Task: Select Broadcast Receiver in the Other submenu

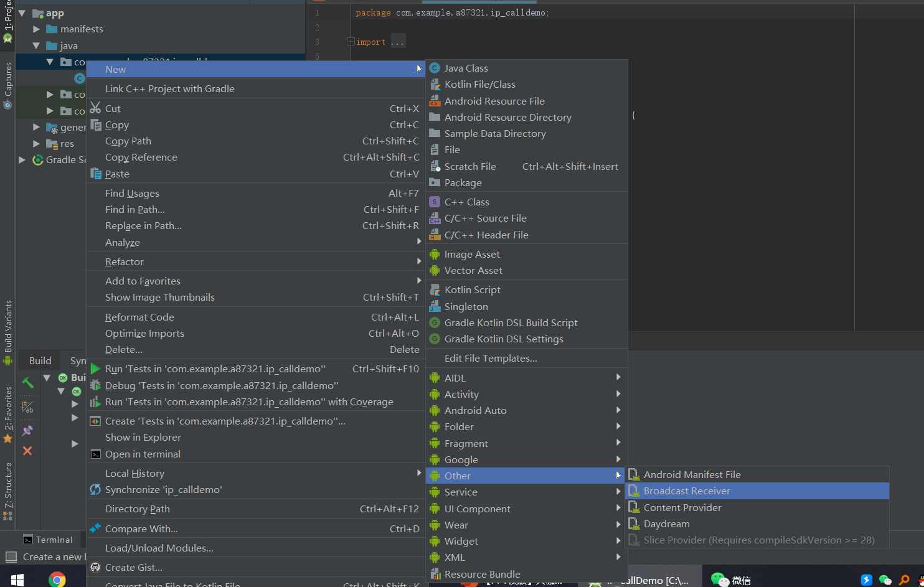Action: point(758,491)
